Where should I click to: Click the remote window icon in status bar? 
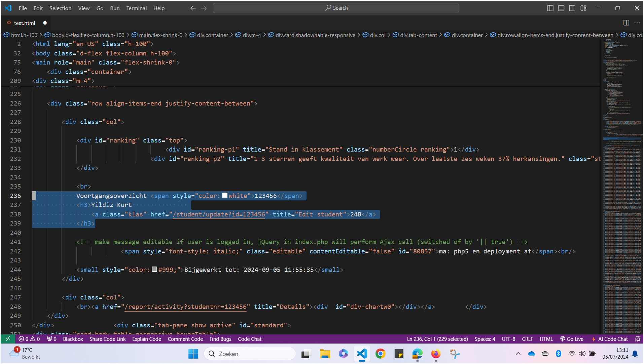[8, 339]
